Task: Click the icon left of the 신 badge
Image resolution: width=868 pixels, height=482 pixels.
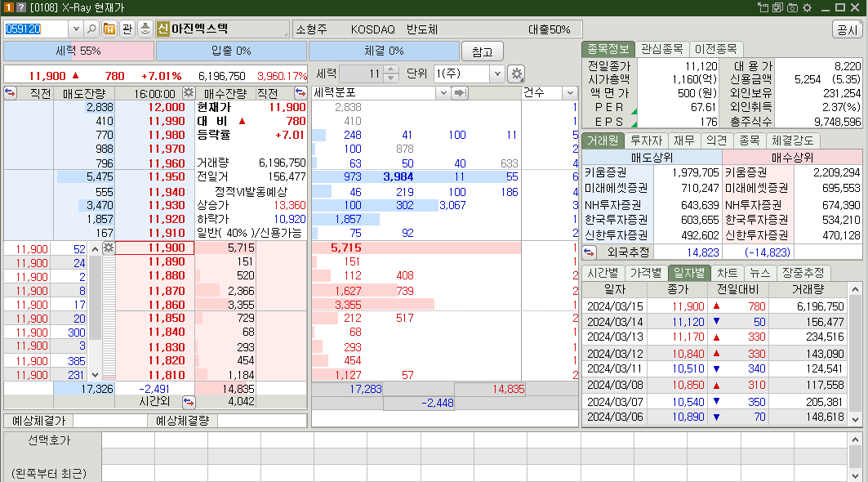Action: click(145, 29)
